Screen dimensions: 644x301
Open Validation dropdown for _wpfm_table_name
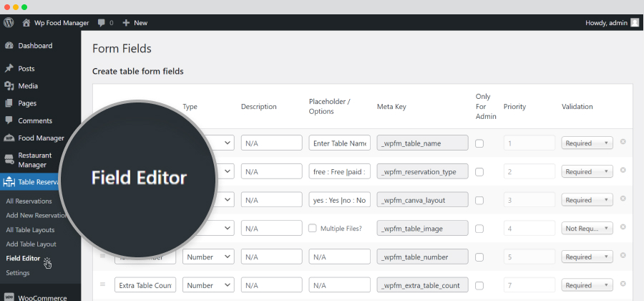[587, 143]
